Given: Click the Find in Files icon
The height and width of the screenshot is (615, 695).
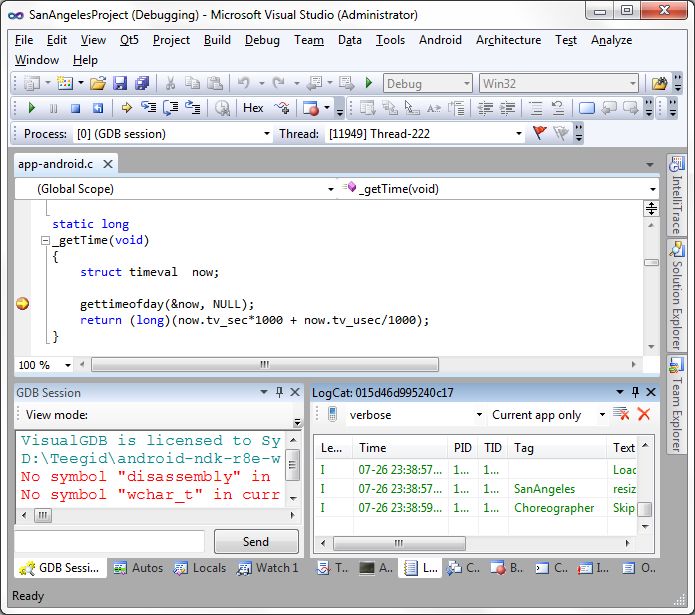Looking at the screenshot, I should (660, 83).
